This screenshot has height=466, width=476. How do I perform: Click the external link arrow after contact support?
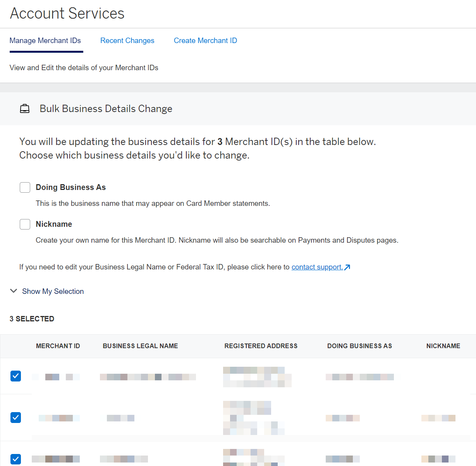pyautogui.click(x=347, y=267)
